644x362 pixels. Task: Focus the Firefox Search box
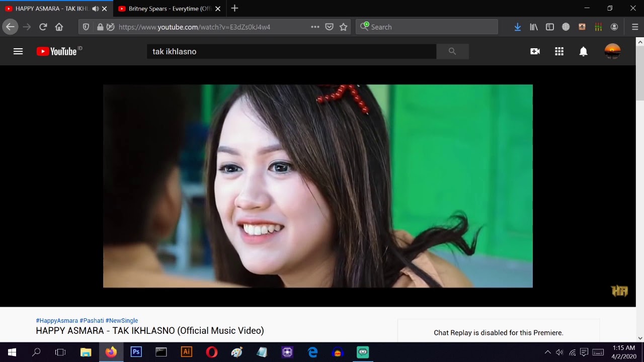[x=427, y=27]
